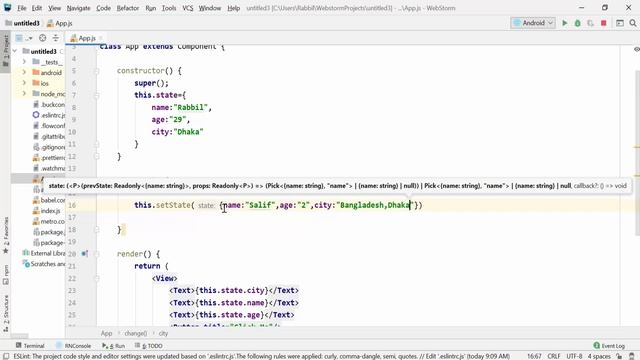
Task: Expand the node_modules folder
Action: coord(24,93)
